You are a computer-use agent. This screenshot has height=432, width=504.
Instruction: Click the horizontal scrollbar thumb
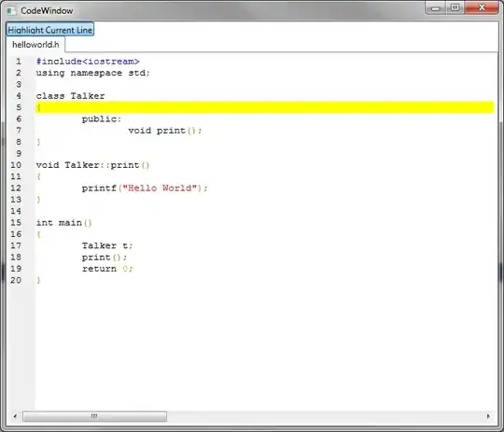[x=94, y=416]
